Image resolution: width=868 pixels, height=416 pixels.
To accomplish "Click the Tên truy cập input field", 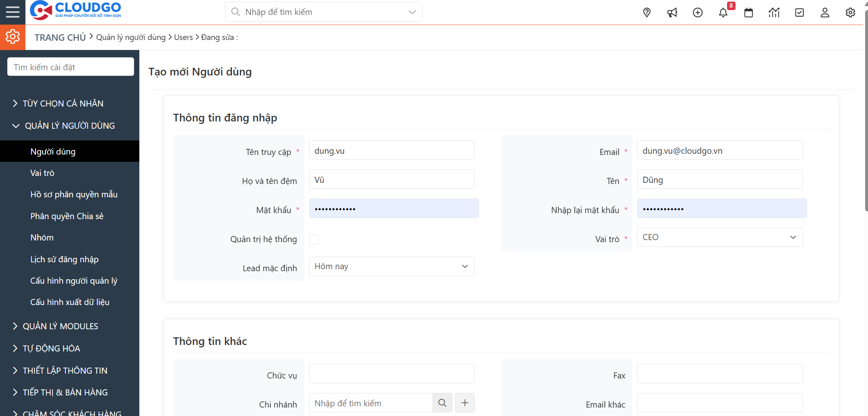I will [x=391, y=151].
